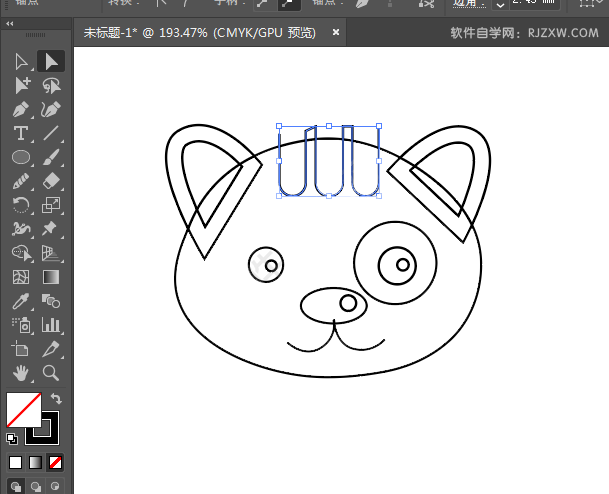Set paint mode to None

click(55, 463)
